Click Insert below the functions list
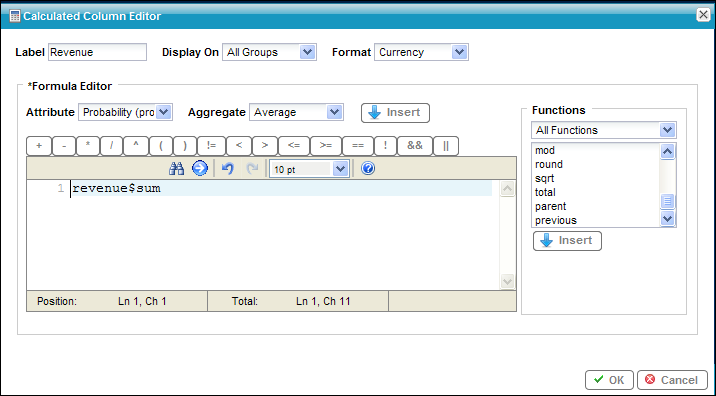This screenshot has width=716, height=396. [x=567, y=241]
